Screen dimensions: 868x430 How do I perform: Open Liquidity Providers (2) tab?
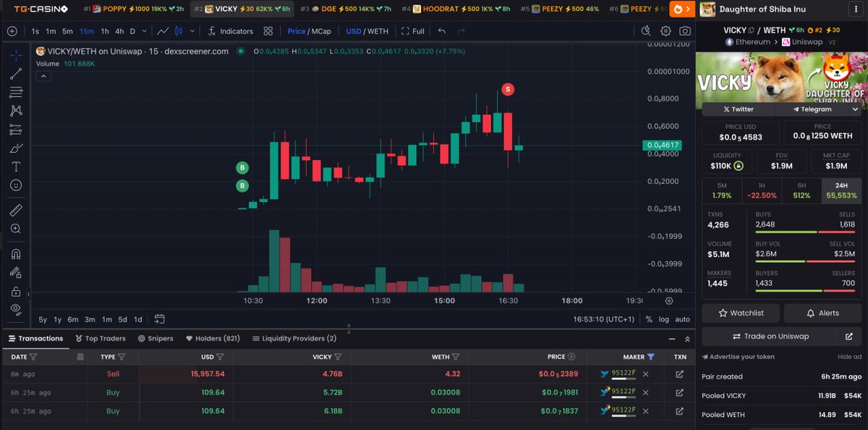pyautogui.click(x=294, y=339)
